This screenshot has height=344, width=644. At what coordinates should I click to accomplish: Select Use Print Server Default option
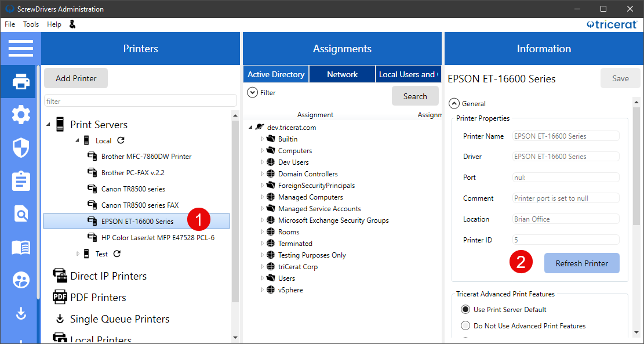tap(465, 310)
